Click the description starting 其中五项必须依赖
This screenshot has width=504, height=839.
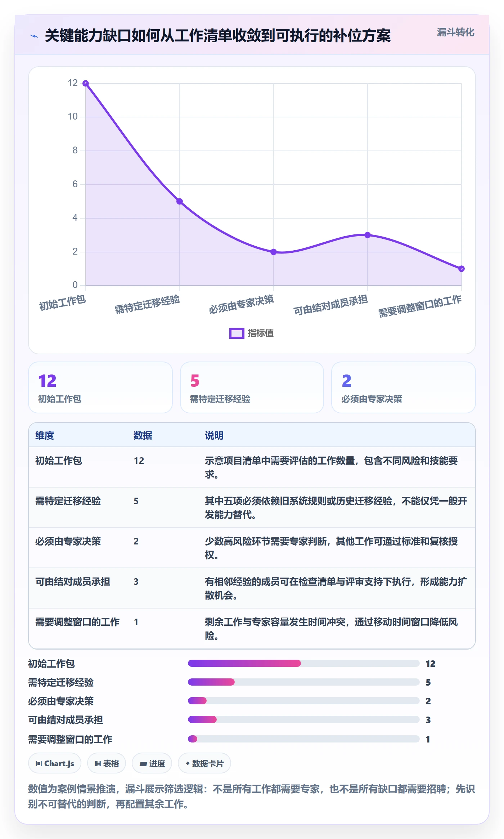[336, 508]
